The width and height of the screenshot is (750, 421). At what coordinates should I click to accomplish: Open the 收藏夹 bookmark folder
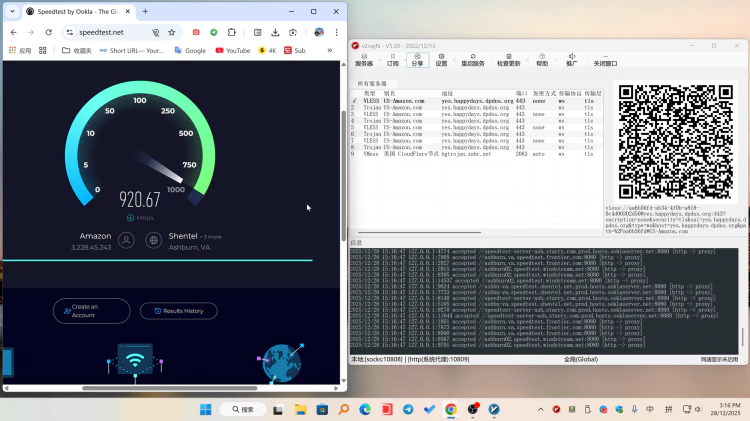(x=77, y=50)
